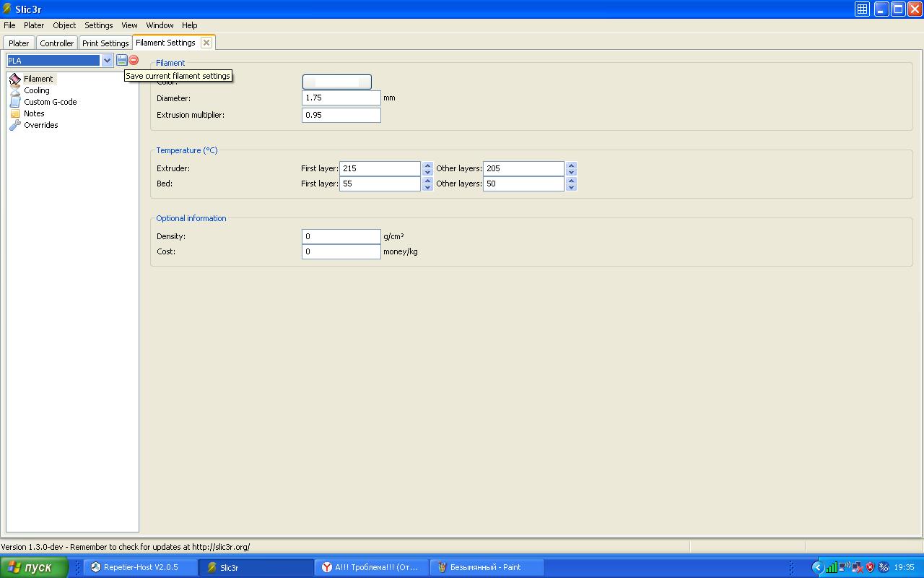Switch to Repetier-Host in the taskbar
Viewport: 924px width, 578px height.
(141, 567)
